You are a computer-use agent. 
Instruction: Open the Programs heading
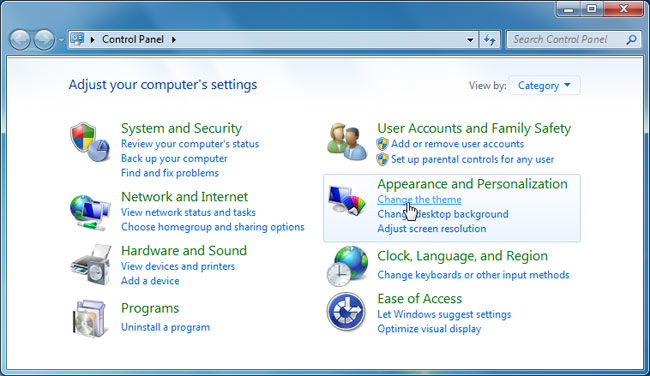point(150,308)
